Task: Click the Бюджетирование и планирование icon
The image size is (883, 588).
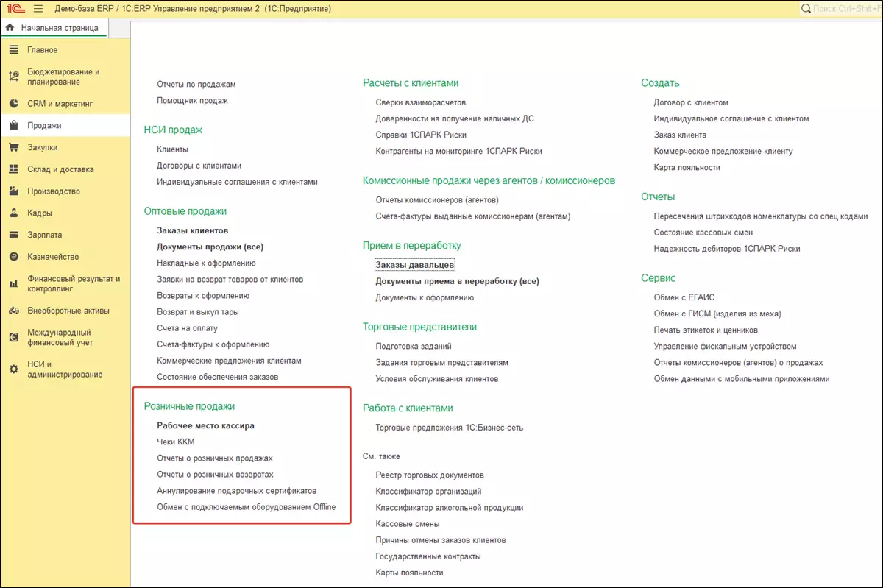Action: (13, 77)
